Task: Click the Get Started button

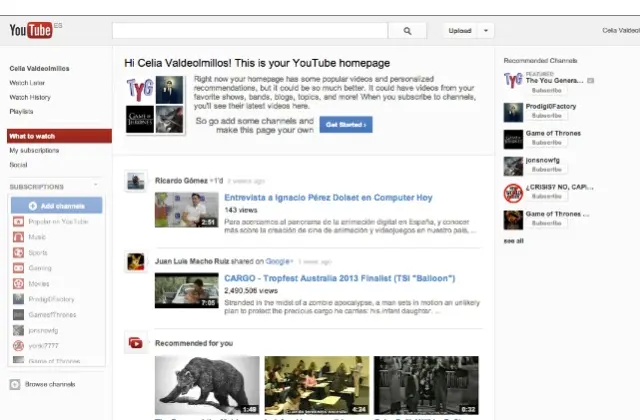Action: [x=346, y=125]
